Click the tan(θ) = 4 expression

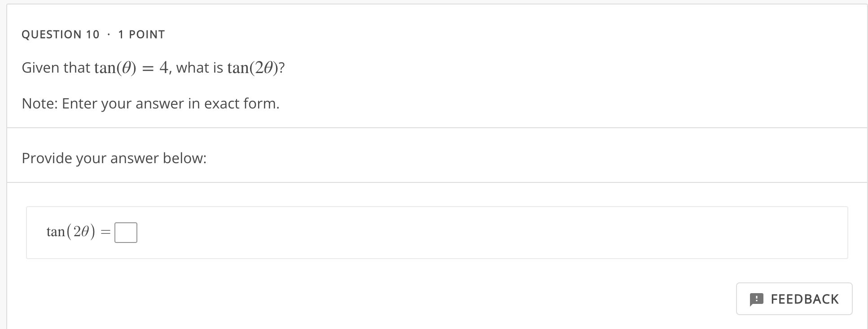tap(131, 68)
